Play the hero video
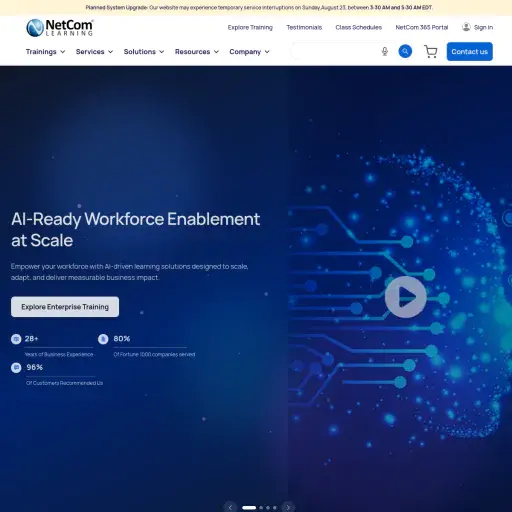Viewport: 512px width, 512px height. 405,297
